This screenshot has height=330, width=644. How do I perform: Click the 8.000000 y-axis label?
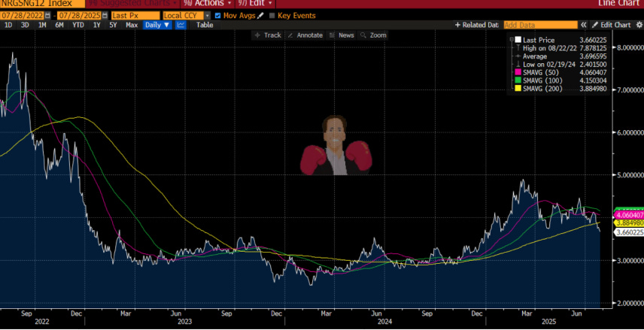pyautogui.click(x=629, y=47)
